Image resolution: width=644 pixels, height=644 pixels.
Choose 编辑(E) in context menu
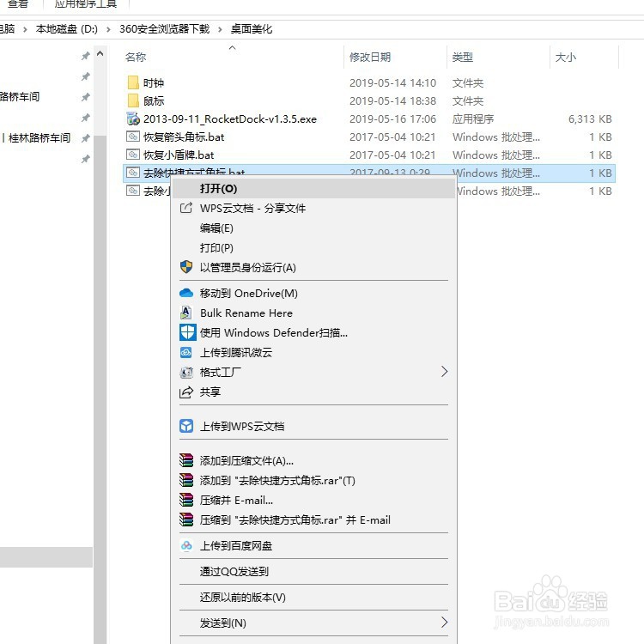pyautogui.click(x=313, y=228)
